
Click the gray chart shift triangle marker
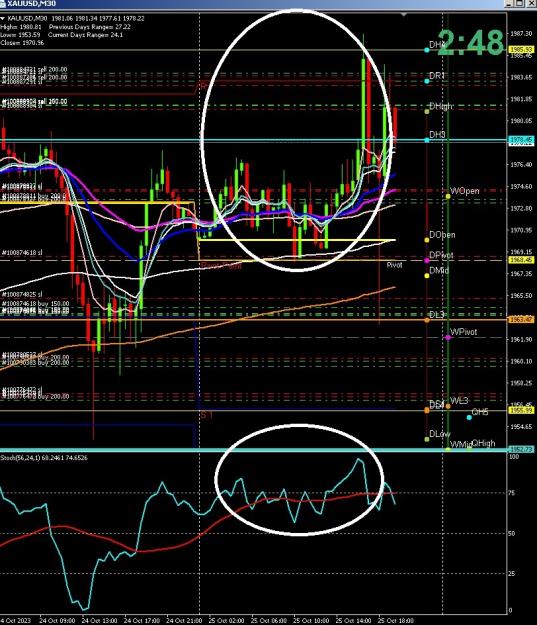click(404, 14)
